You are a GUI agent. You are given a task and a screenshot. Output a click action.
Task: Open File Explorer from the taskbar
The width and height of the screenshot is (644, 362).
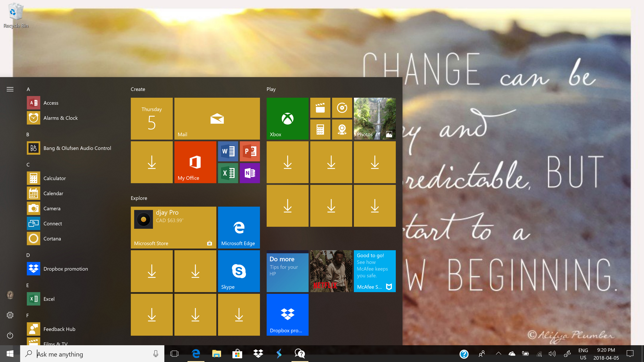(x=217, y=354)
